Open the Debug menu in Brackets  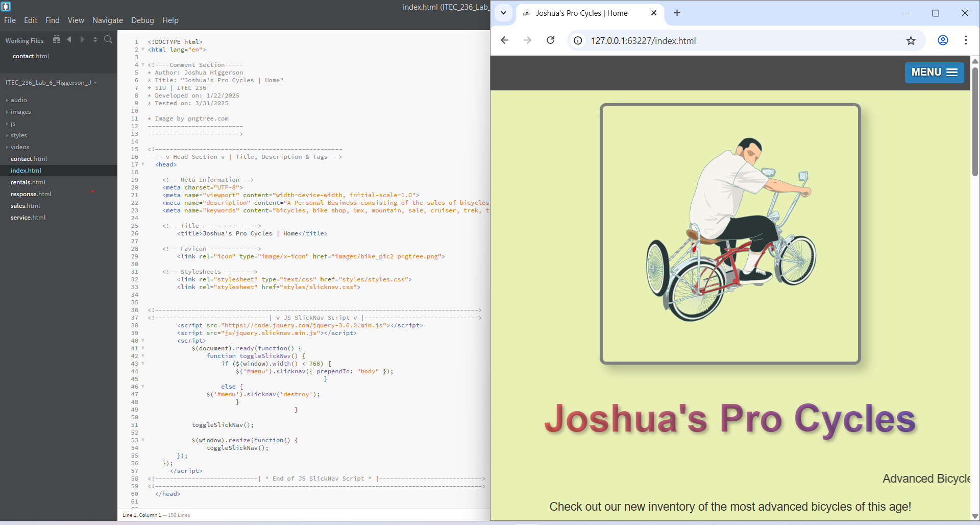pos(142,20)
